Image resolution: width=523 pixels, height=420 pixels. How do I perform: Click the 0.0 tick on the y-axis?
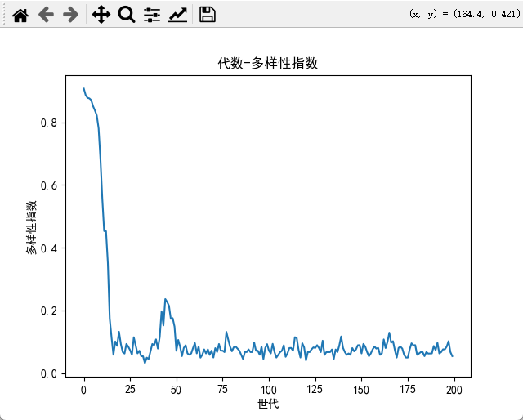(48, 373)
